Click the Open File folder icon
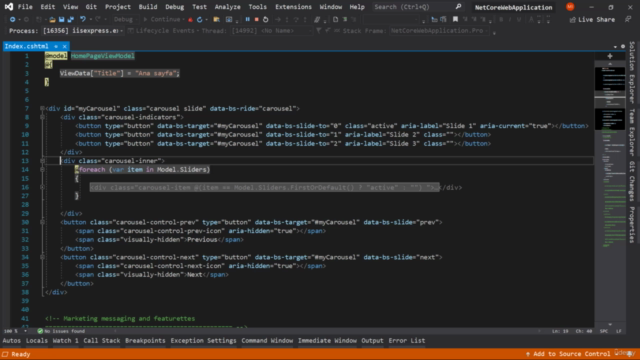The image size is (640, 360). coord(52,19)
